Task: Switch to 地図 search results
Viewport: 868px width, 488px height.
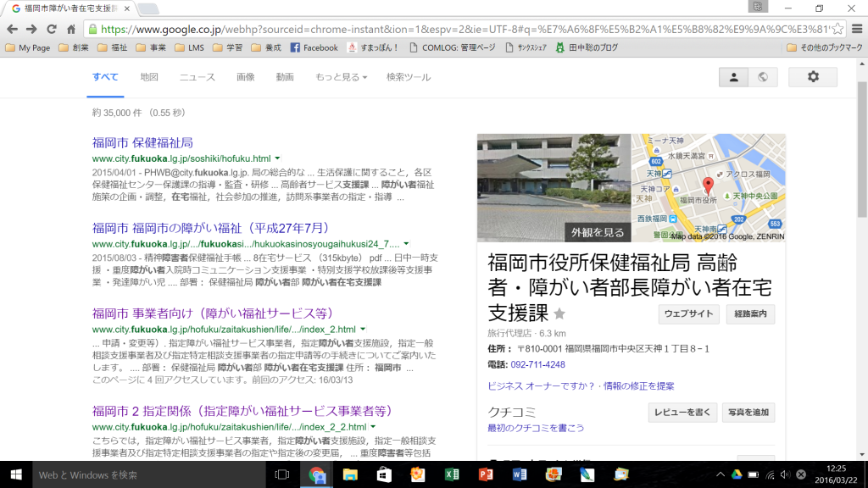Action: point(149,77)
